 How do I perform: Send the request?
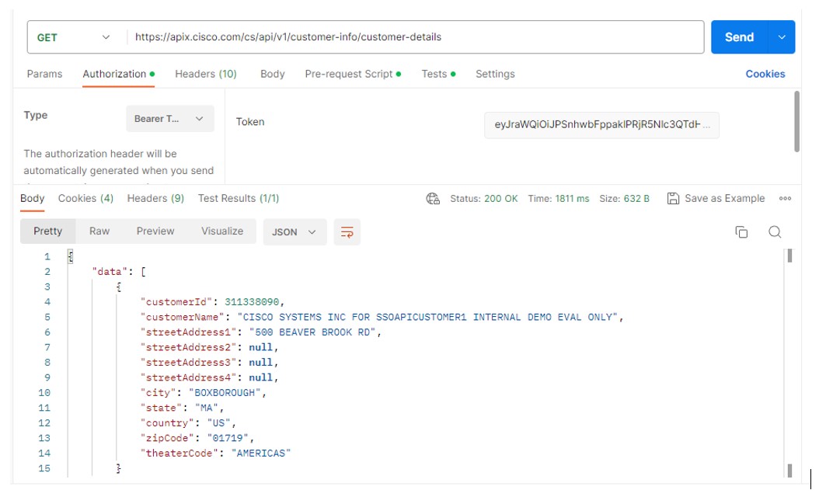[x=738, y=36]
